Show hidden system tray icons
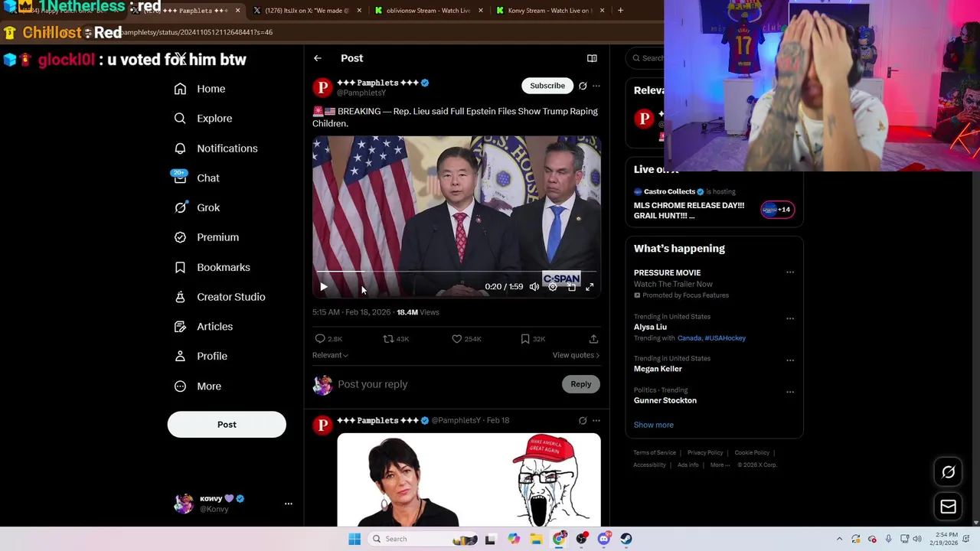 pos(839,539)
